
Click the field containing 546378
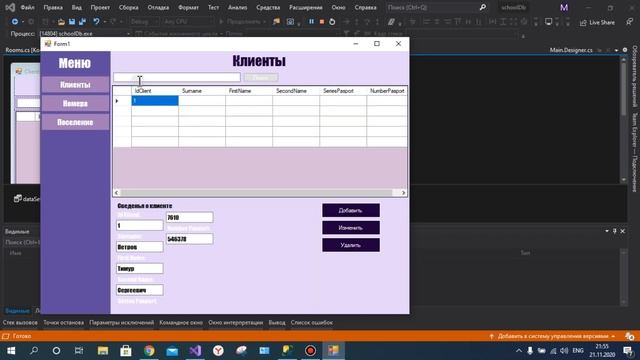tap(189, 239)
